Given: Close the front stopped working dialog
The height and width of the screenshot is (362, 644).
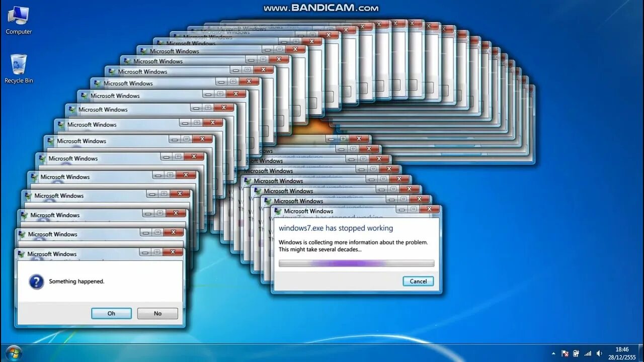Looking at the screenshot, I should click(429, 209).
